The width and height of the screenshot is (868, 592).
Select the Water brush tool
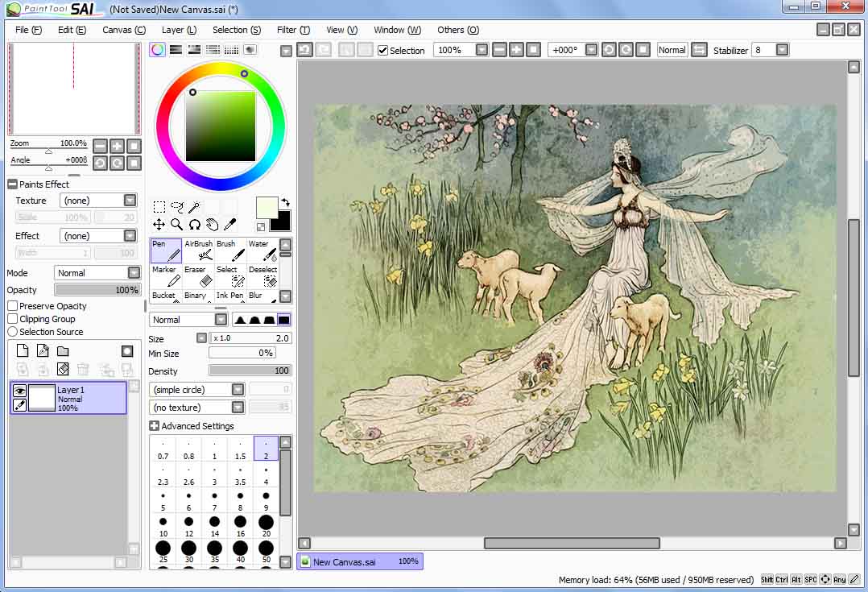pos(262,250)
